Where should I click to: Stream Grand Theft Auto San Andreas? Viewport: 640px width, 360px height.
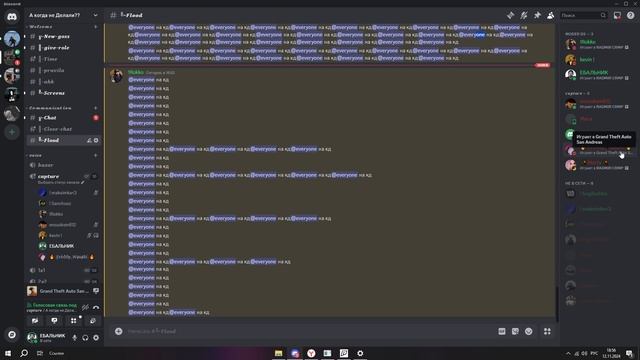(96, 291)
